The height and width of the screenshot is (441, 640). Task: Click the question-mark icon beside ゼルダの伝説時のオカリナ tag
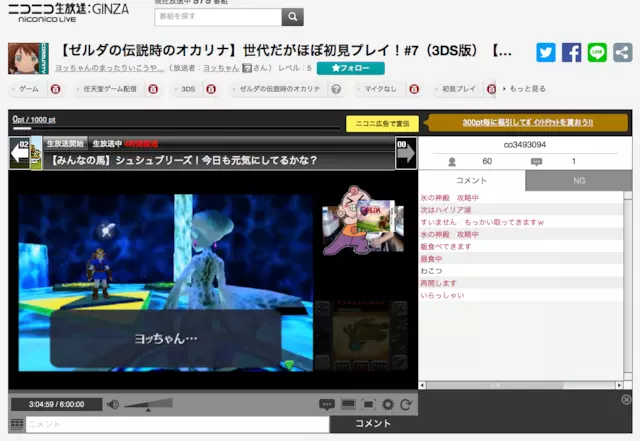tap(336, 89)
